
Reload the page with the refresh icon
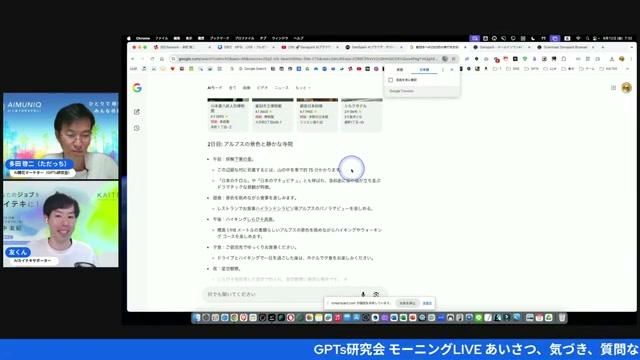pos(152,59)
